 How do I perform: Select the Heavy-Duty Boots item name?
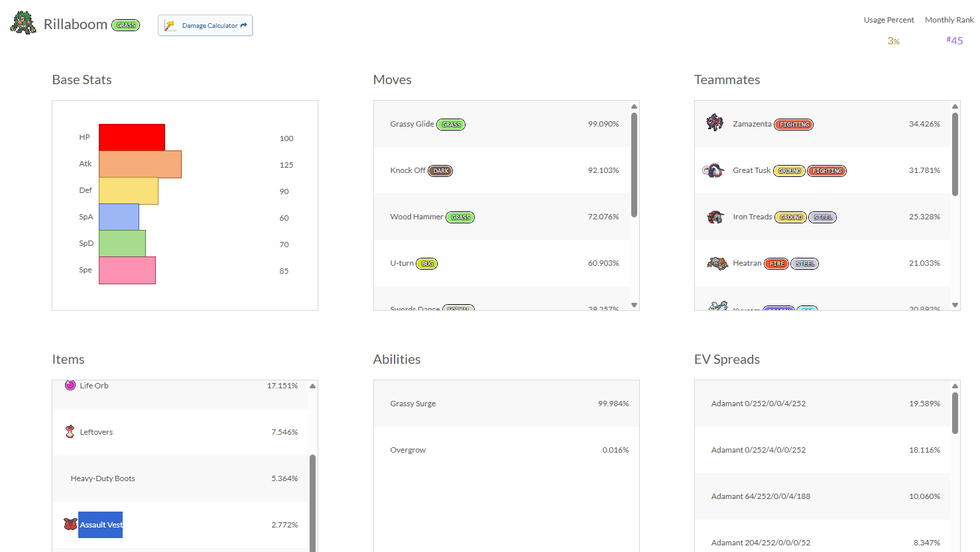[x=103, y=478]
